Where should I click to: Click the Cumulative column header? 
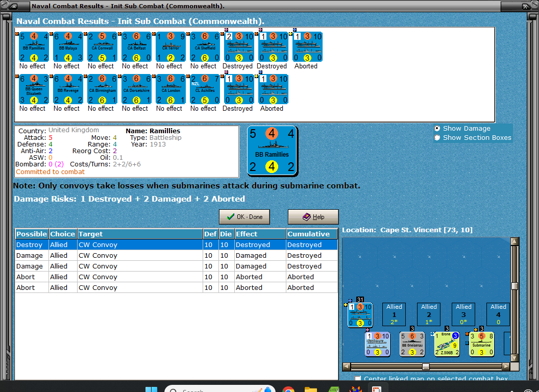click(x=311, y=234)
